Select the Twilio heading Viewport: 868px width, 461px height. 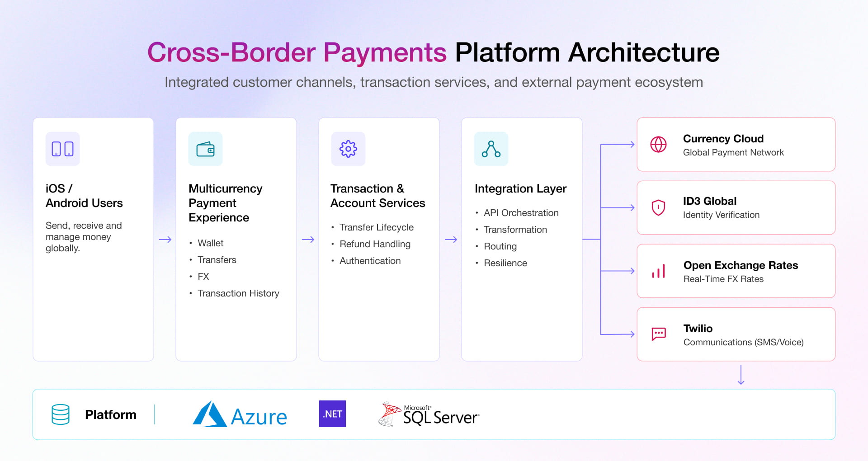(698, 329)
